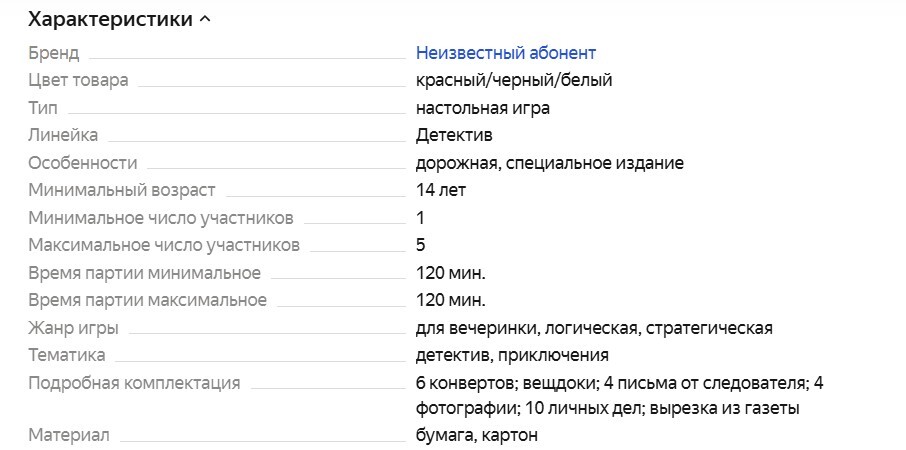Select the детектив, приключения theme value
Image resolution: width=906 pixels, height=450 pixels.
[512, 355]
